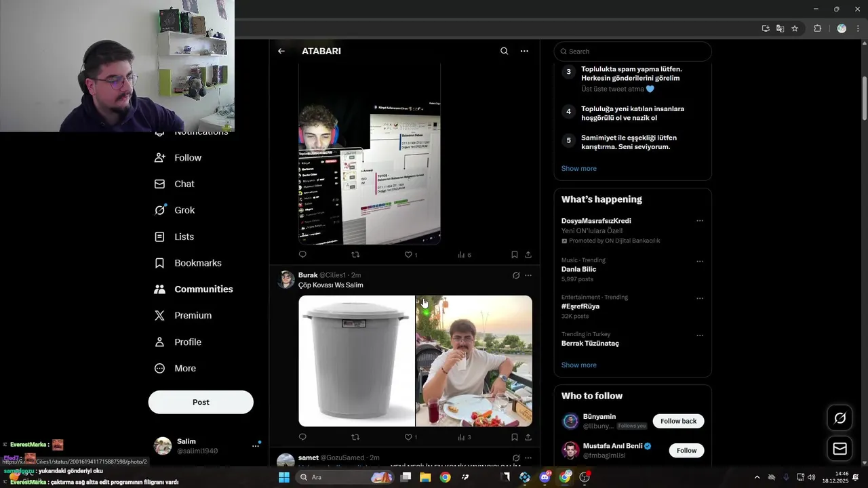Image resolution: width=868 pixels, height=488 pixels.
Task: Open File Explorer from the taskbar
Action: [425, 477]
